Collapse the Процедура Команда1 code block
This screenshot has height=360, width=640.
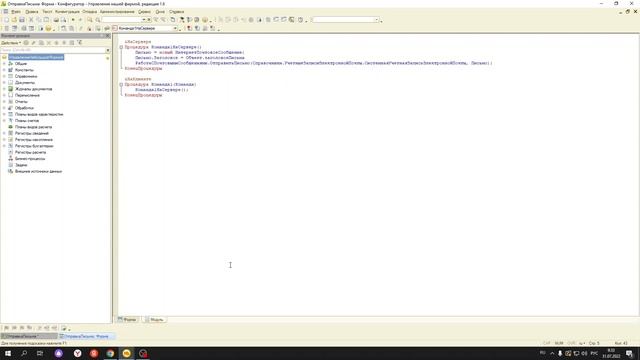(121, 84)
